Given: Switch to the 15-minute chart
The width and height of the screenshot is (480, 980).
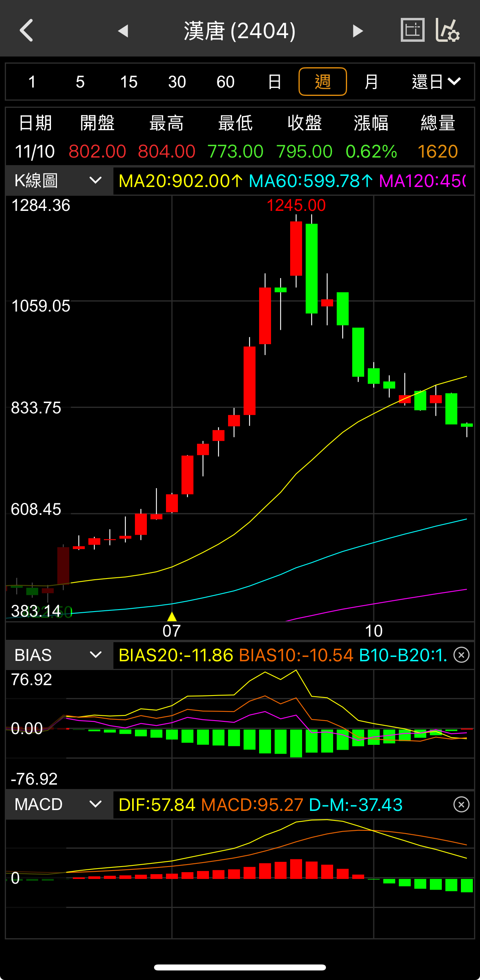Looking at the screenshot, I should pos(129,82).
